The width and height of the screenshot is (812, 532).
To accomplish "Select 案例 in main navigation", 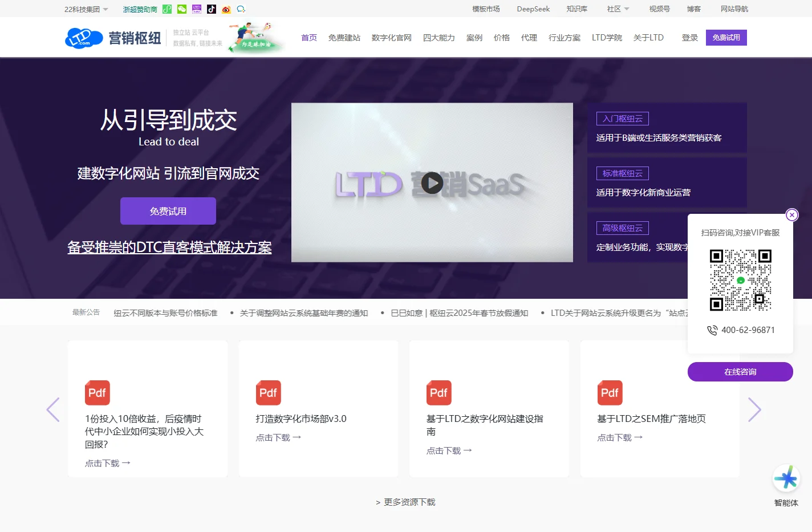I will coord(474,38).
